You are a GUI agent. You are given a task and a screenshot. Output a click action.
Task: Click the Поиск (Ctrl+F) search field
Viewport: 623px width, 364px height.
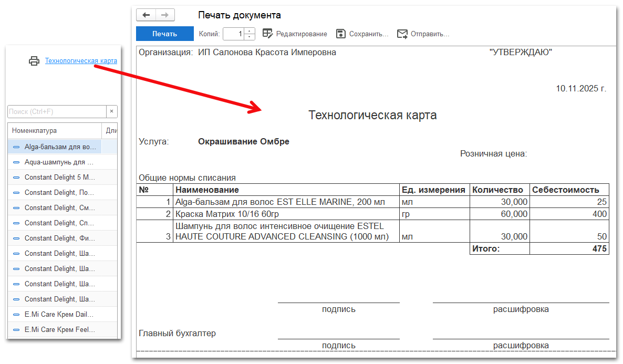pos(57,111)
